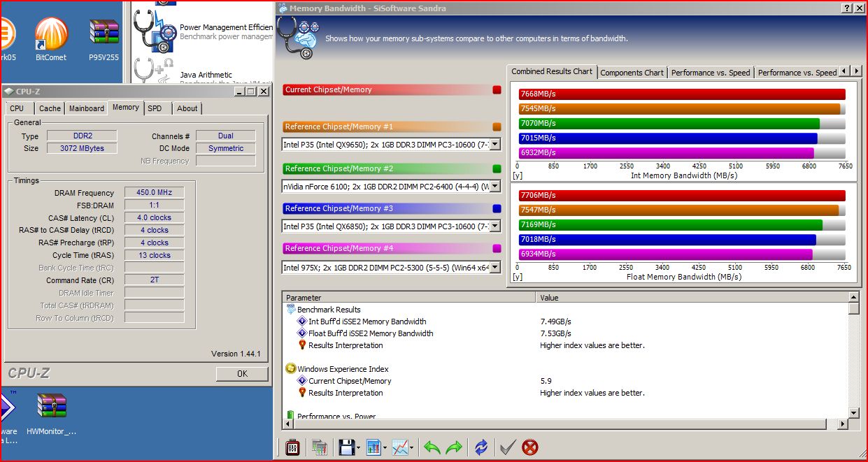Switch to the Combined Results Chart tab

(552, 71)
